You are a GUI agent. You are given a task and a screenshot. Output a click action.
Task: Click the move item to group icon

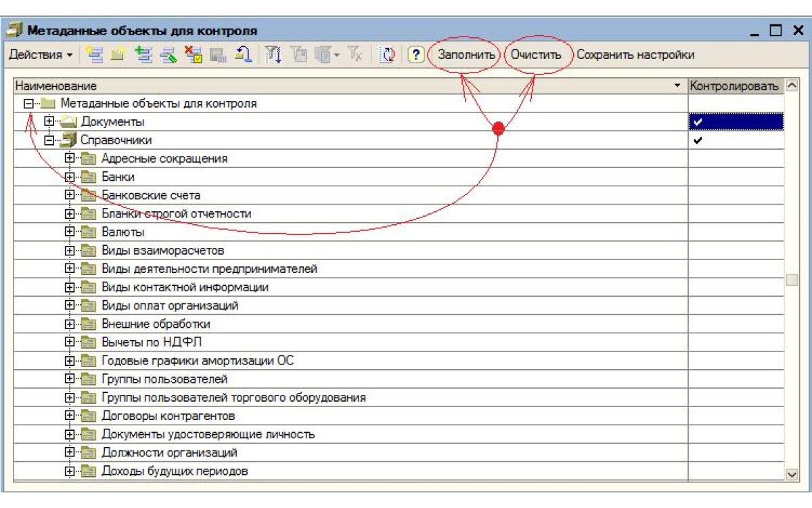pyautogui.click(x=242, y=55)
